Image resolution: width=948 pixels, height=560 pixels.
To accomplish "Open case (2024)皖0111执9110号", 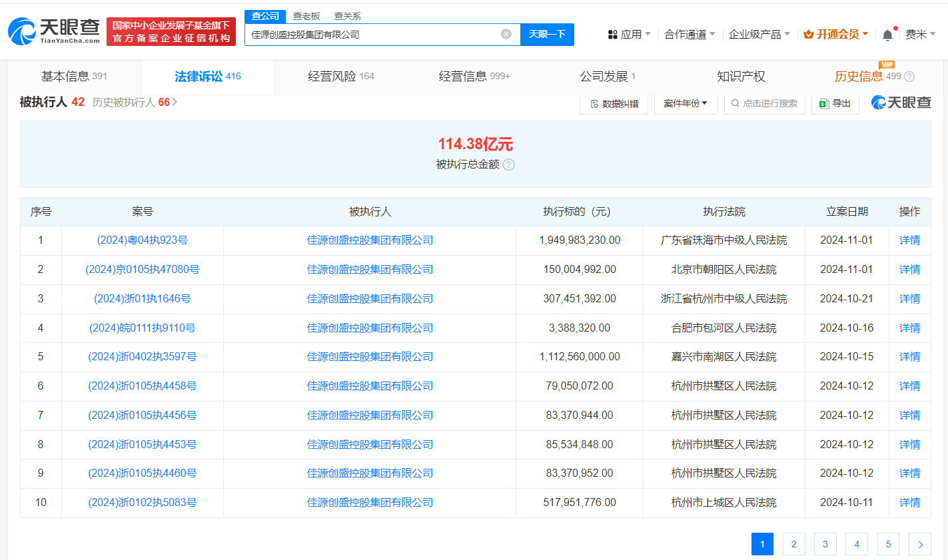I will [143, 328].
